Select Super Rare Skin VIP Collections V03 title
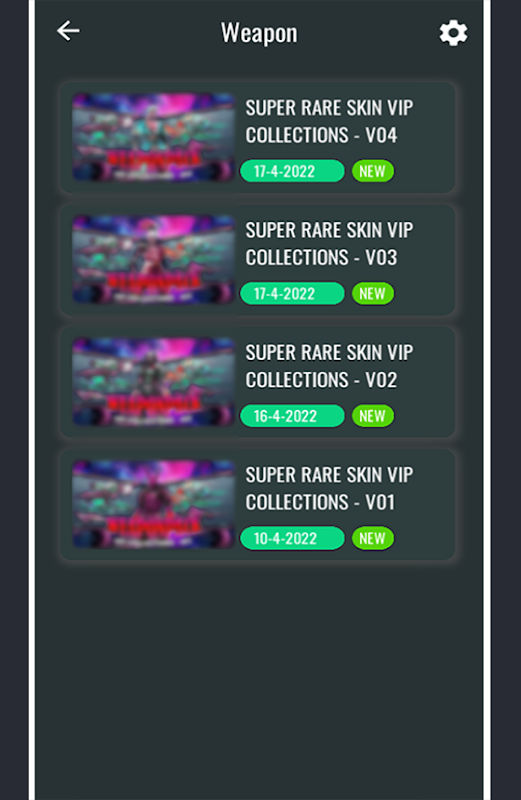 click(x=329, y=244)
